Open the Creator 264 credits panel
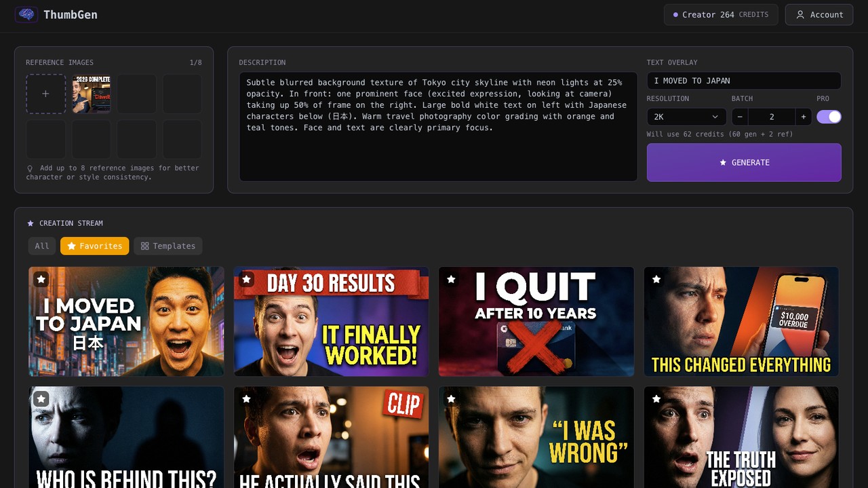 pos(720,14)
